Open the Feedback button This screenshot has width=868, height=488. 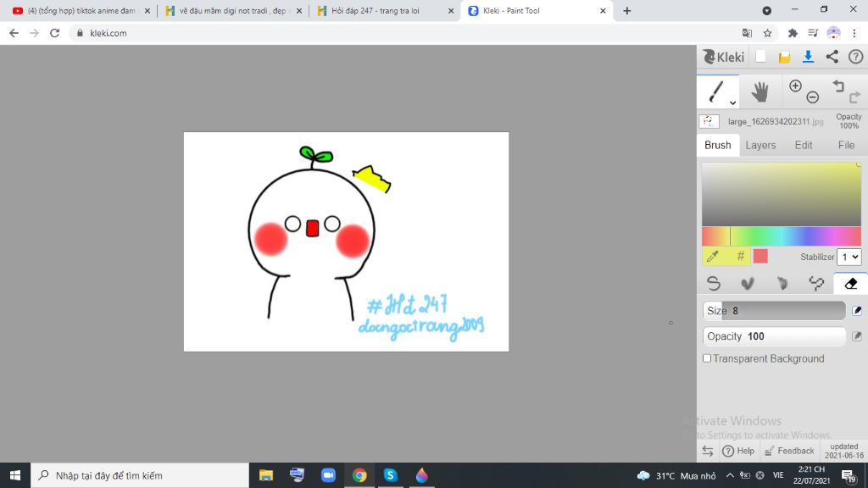[x=789, y=451]
